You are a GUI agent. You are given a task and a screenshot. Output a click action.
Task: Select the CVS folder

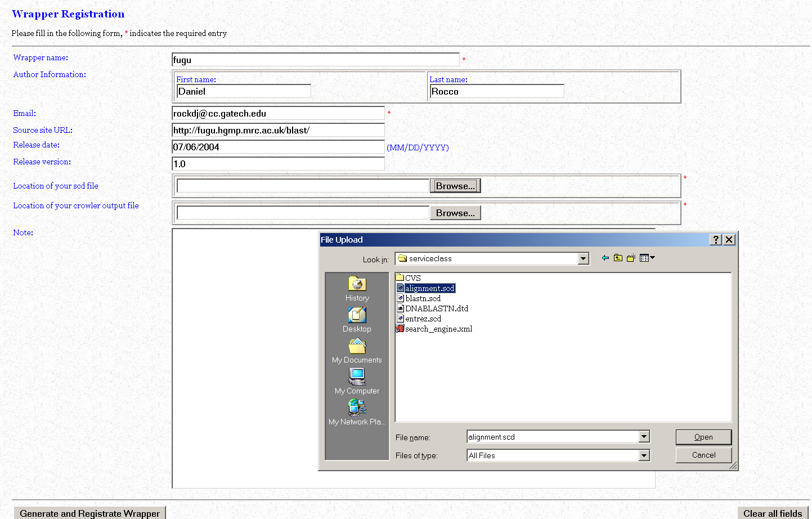[412, 278]
